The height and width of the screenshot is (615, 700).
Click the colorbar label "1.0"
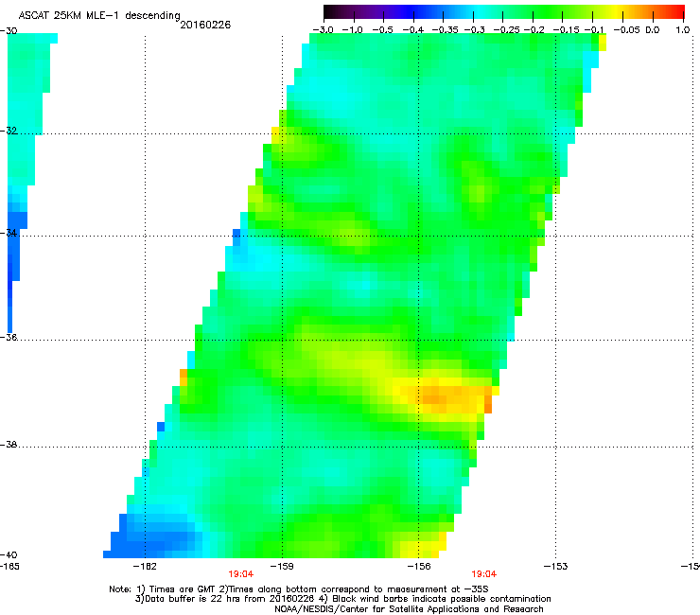[x=683, y=30]
